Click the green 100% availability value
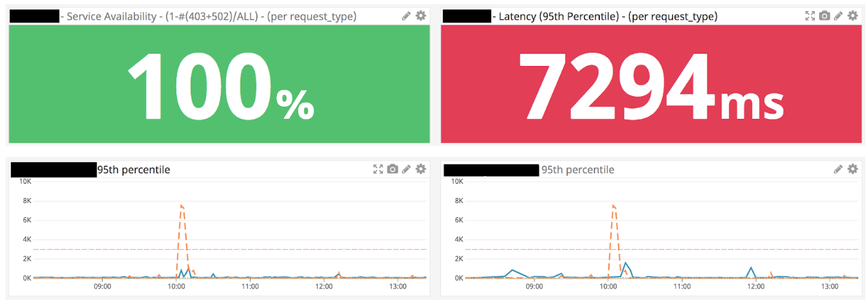 (x=219, y=85)
